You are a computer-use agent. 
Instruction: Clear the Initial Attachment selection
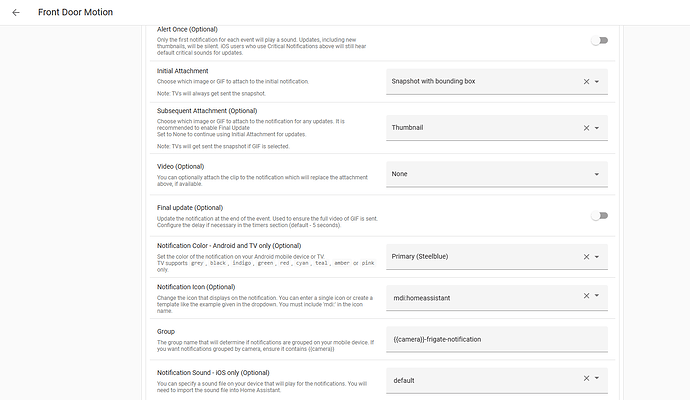click(586, 81)
